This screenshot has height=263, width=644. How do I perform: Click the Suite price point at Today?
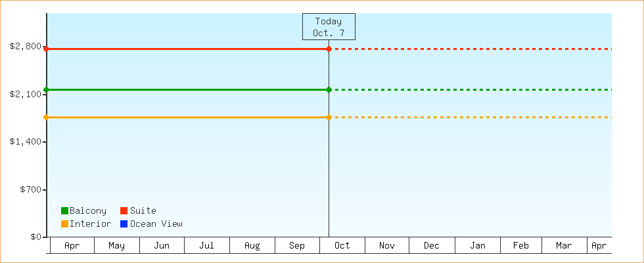pos(329,49)
